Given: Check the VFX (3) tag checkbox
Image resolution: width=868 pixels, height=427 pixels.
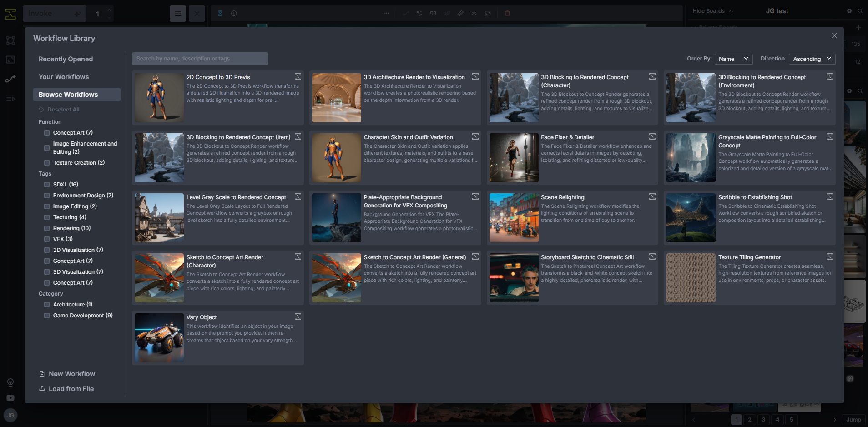Looking at the screenshot, I should [47, 239].
